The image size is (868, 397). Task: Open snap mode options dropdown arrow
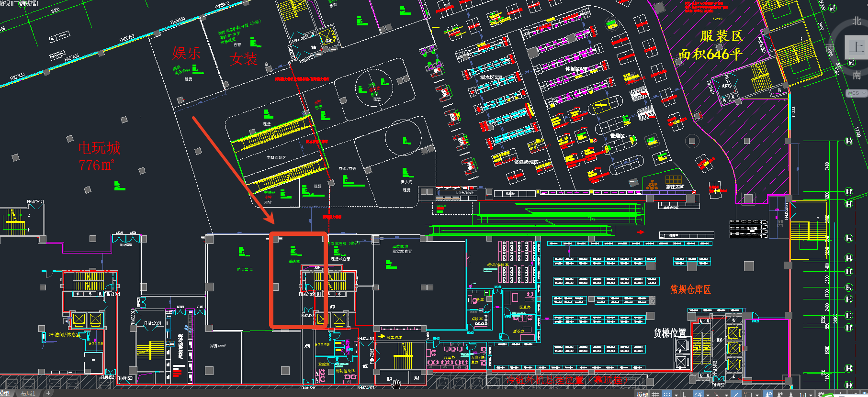(x=676, y=395)
